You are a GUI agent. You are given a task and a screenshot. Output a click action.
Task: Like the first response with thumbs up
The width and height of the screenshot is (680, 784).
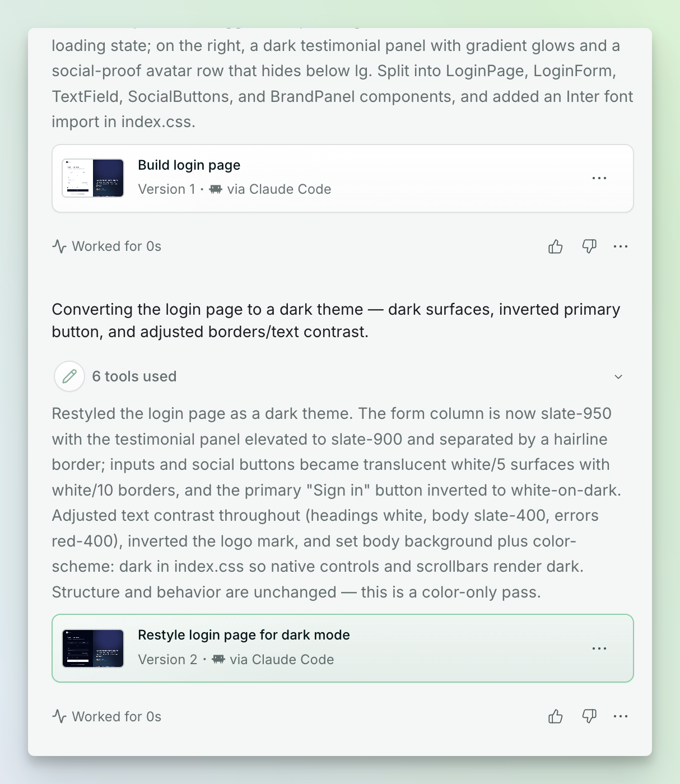555,246
